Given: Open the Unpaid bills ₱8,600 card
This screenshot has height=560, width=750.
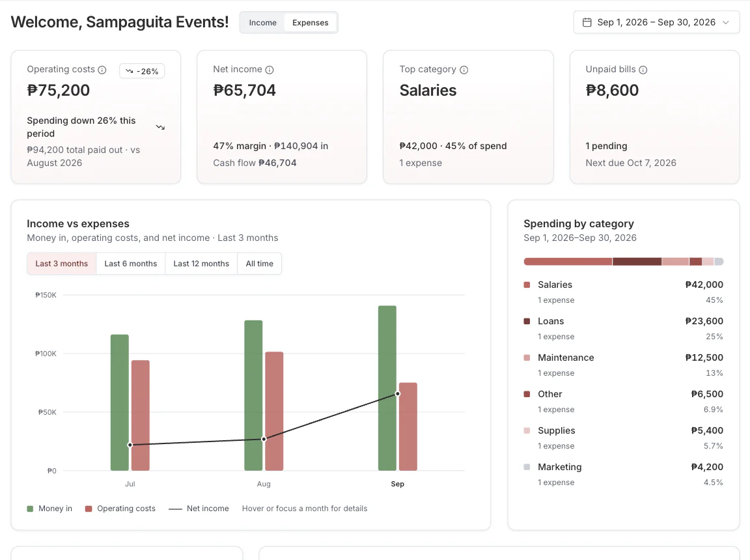Looking at the screenshot, I should 654,117.
